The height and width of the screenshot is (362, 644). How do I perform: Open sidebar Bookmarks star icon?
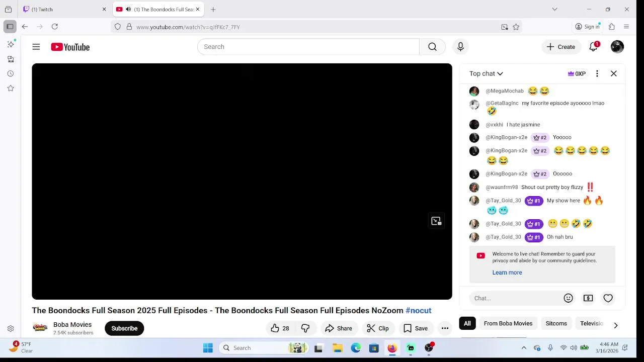pyautogui.click(x=11, y=88)
